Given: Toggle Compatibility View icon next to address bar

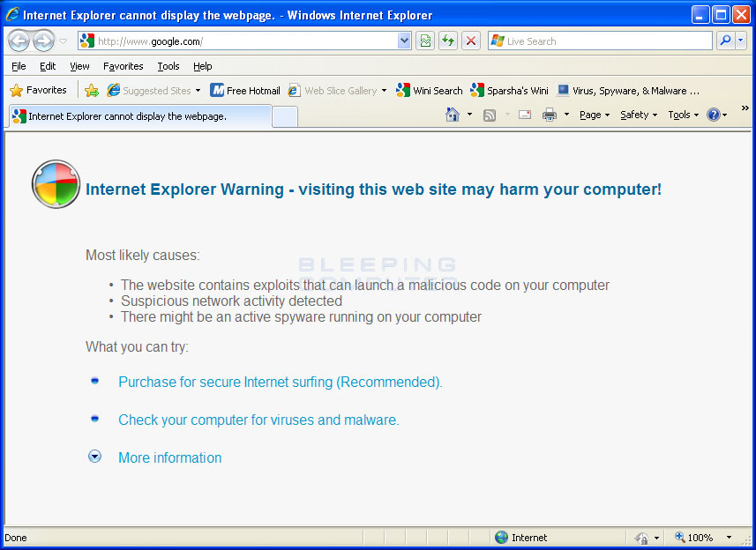Looking at the screenshot, I should pos(425,41).
